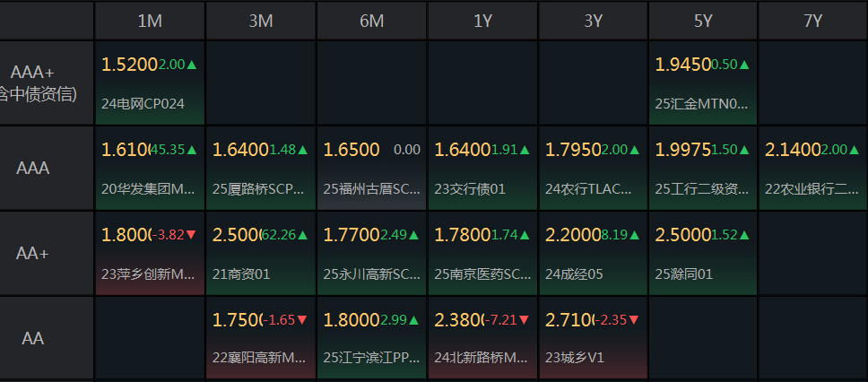Click the -1.65 change value
This screenshot has width=868, height=382.
[279, 320]
